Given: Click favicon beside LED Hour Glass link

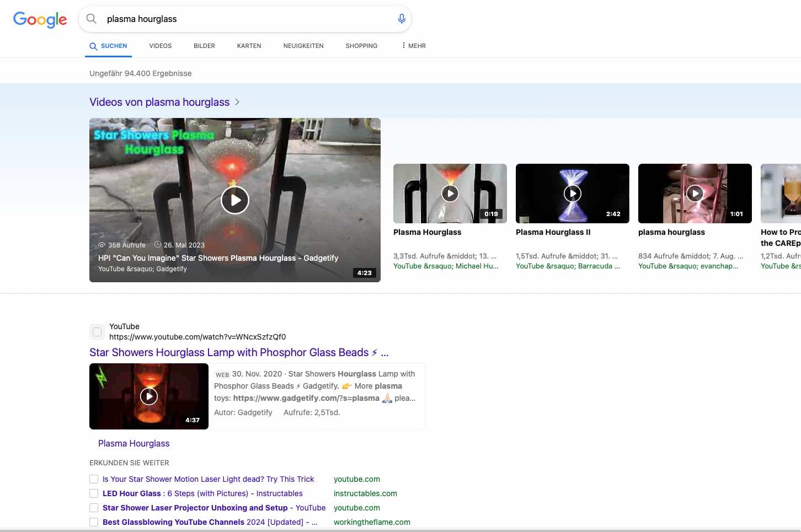Looking at the screenshot, I should click(94, 493).
